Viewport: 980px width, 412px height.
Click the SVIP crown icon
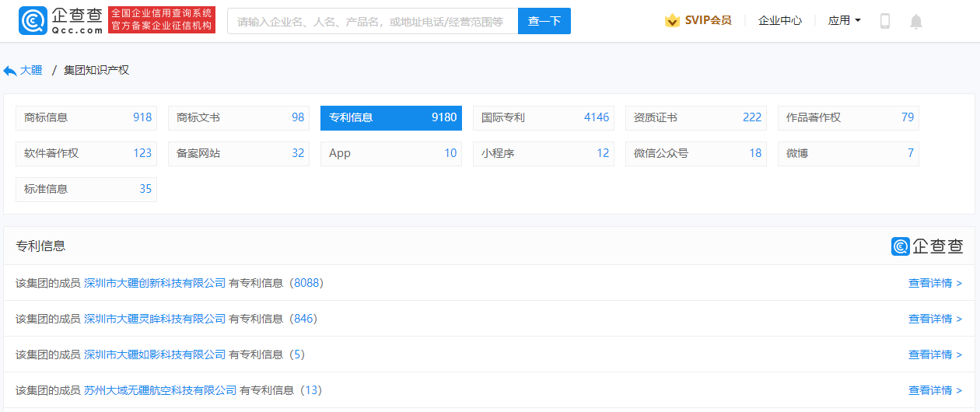pos(672,21)
